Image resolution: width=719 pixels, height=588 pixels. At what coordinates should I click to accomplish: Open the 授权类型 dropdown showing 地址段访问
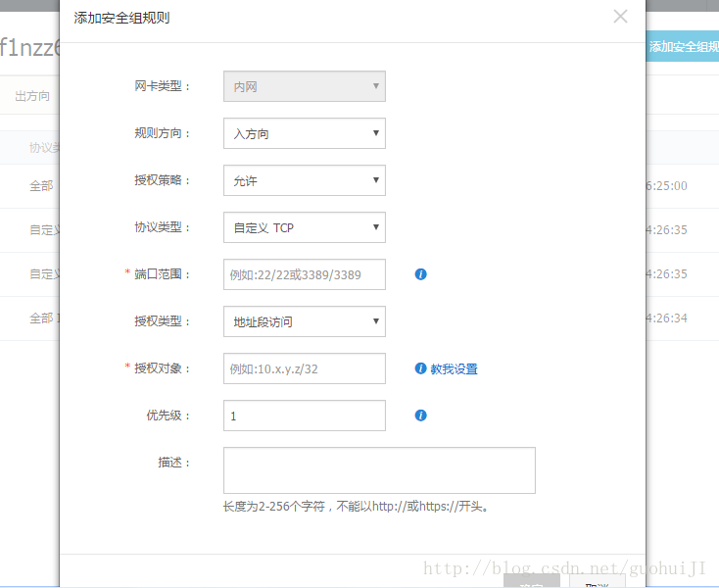[x=304, y=321]
